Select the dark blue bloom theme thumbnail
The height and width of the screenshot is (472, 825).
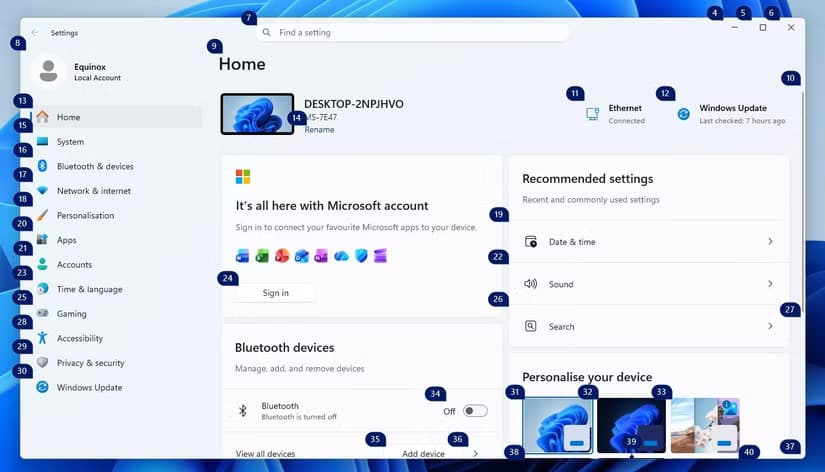tap(631, 425)
